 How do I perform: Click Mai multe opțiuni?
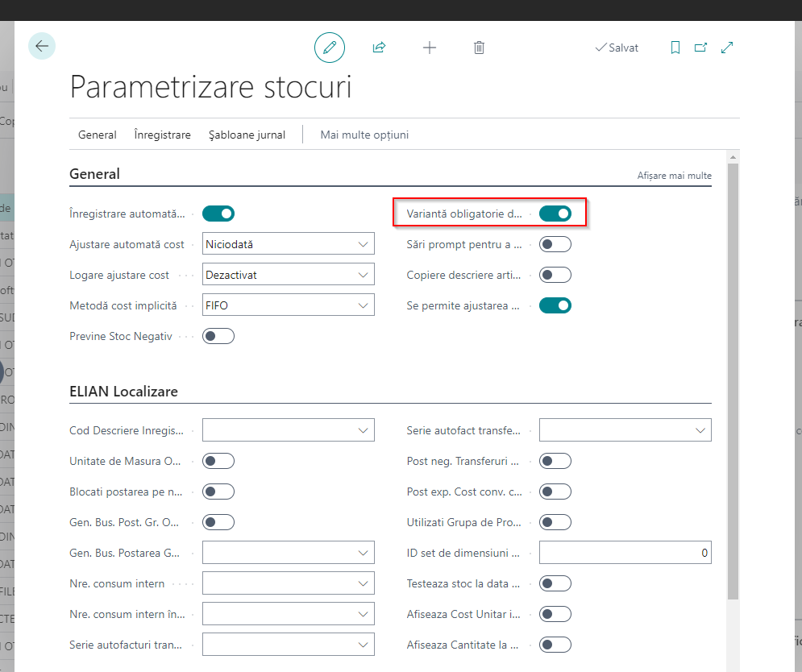click(364, 135)
